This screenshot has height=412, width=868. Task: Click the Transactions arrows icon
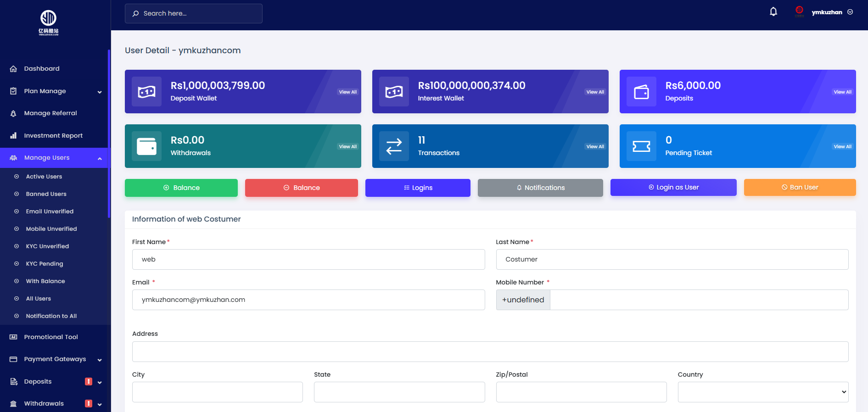[394, 146]
